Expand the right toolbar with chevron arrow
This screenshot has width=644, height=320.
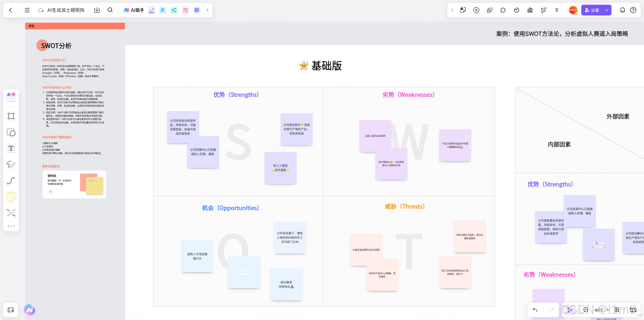[452, 10]
